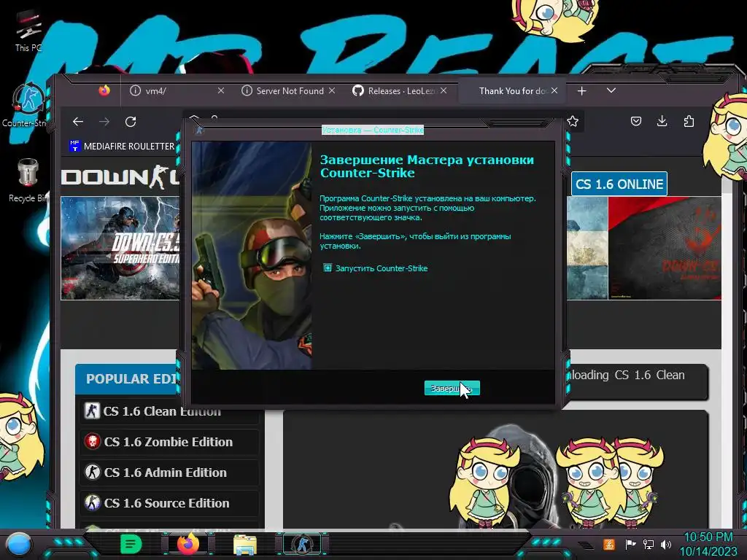
Task: Click Firefox forward arrow
Action: tap(104, 122)
